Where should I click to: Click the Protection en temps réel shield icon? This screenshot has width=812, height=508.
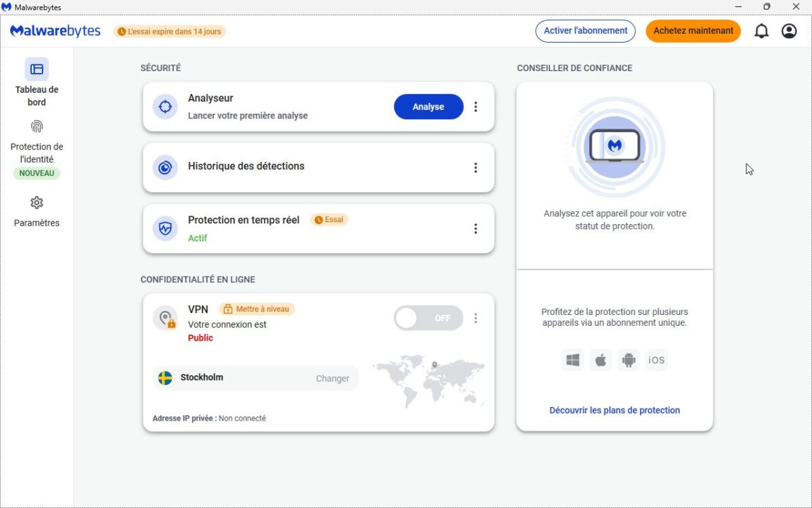click(x=164, y=228)
